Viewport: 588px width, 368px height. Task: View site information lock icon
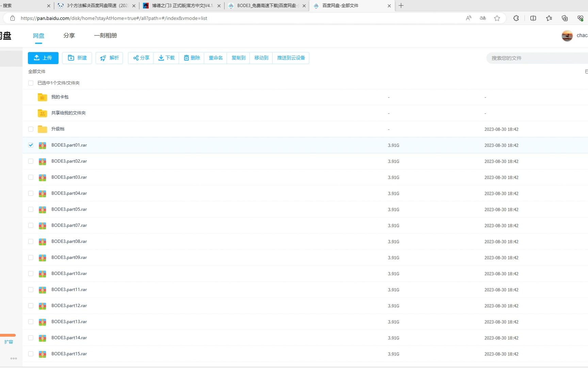tap(13, 18)
